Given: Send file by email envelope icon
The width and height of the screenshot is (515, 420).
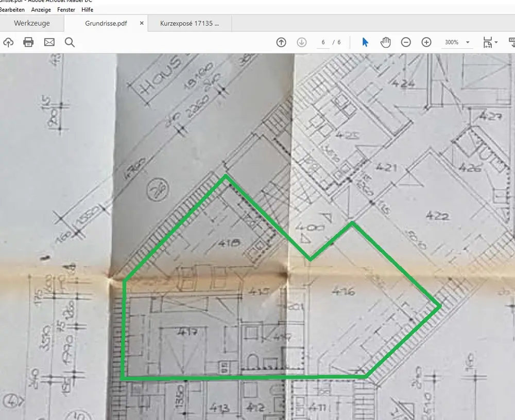Looking at the screenshot, I should (x=49, y=42).
